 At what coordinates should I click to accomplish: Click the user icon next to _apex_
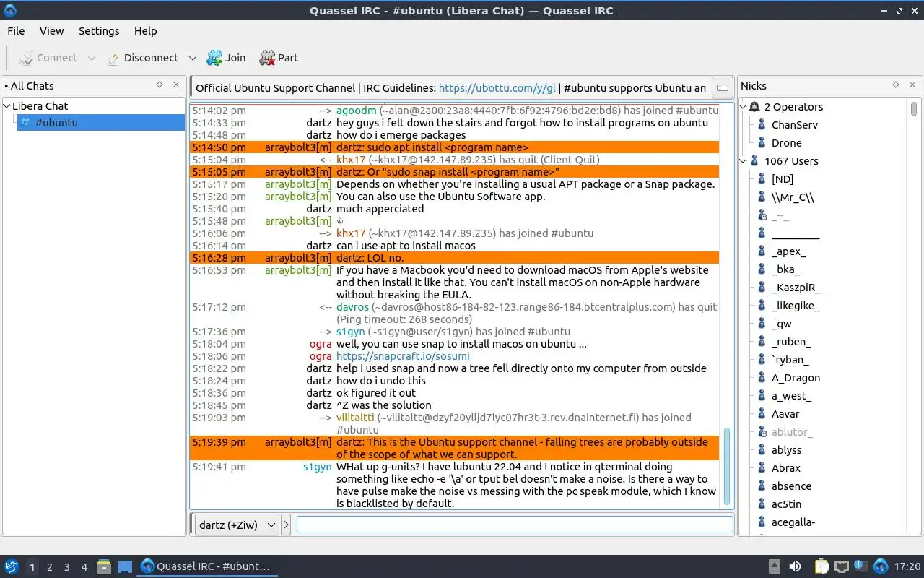click(x=762, y=251)
